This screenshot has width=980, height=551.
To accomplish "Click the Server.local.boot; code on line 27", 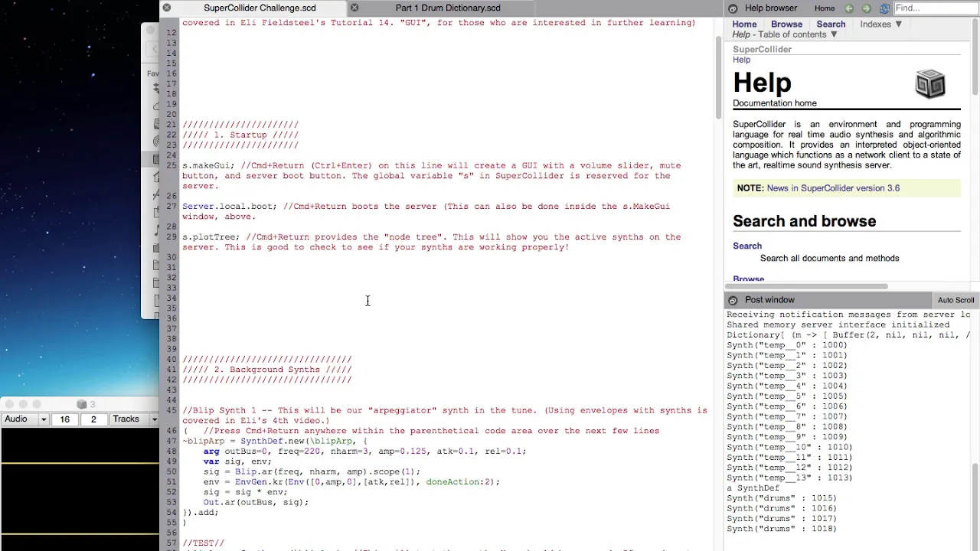I will coord(230,206).
